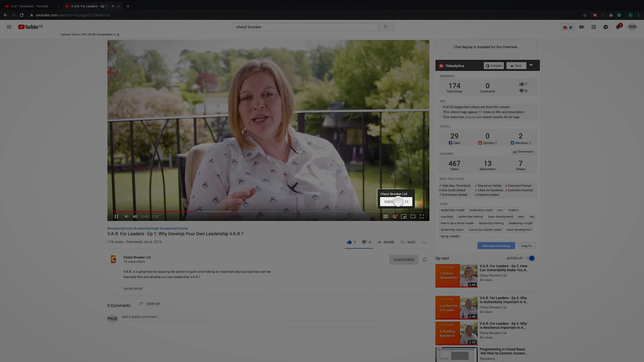Click the Show Search Rankings button
This screenshot has width=644, height=362.
(496, 246)
